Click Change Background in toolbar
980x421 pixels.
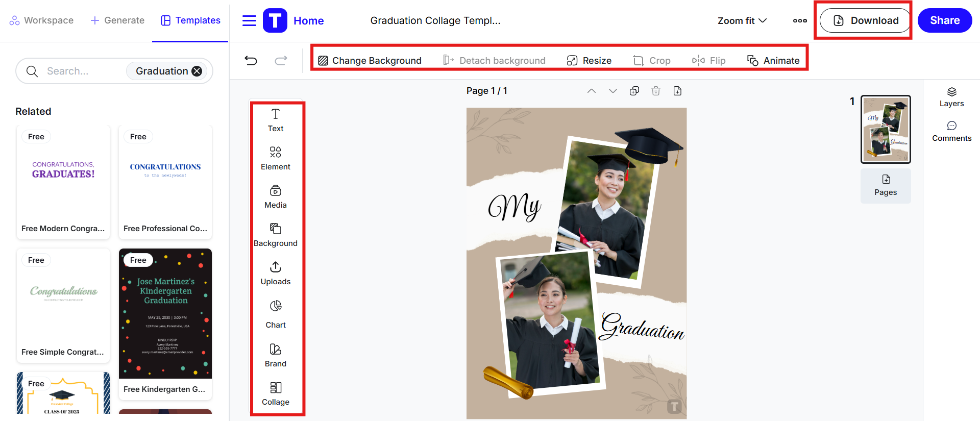tap(370, 61)
